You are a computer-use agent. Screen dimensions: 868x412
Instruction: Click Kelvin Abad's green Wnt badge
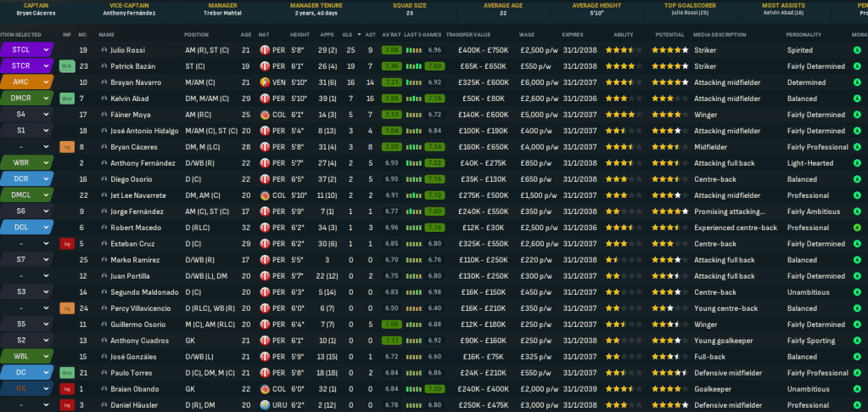click(x=67, y=99)
